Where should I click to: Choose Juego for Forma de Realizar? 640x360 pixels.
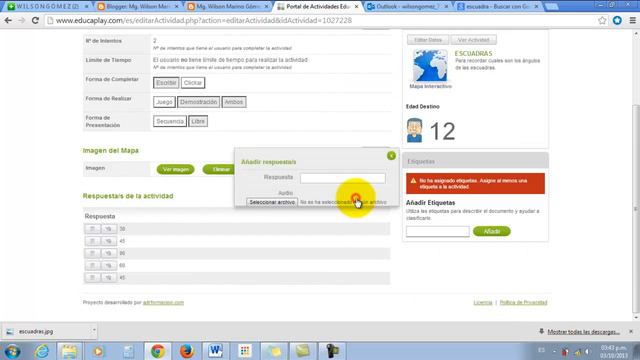tap(164, 102)
